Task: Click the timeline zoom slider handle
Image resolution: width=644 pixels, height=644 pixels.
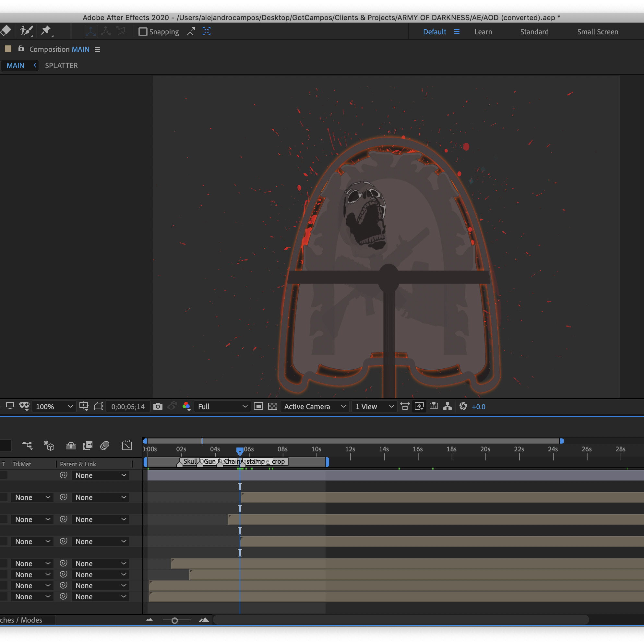Action: point(175,620)
